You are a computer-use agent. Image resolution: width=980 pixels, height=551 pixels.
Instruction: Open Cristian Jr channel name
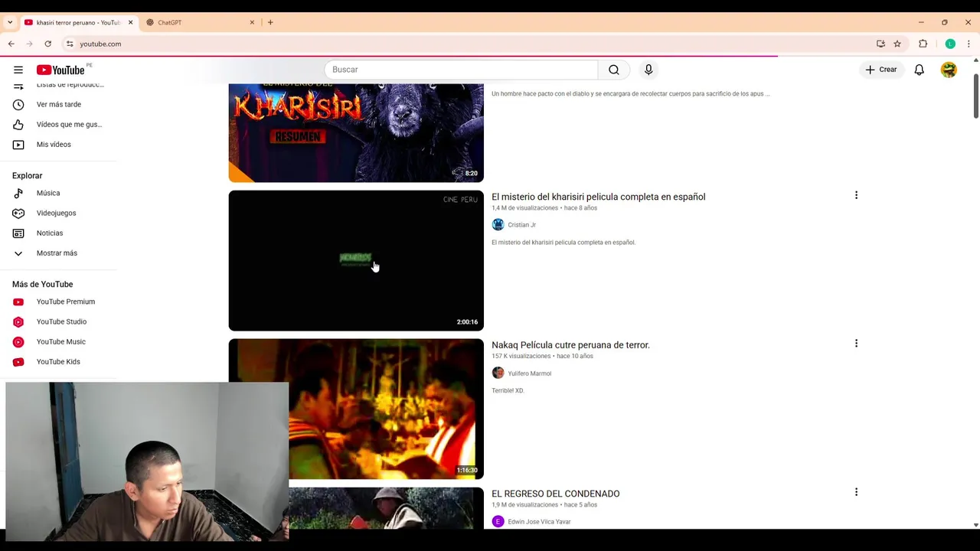click(521, 225)
